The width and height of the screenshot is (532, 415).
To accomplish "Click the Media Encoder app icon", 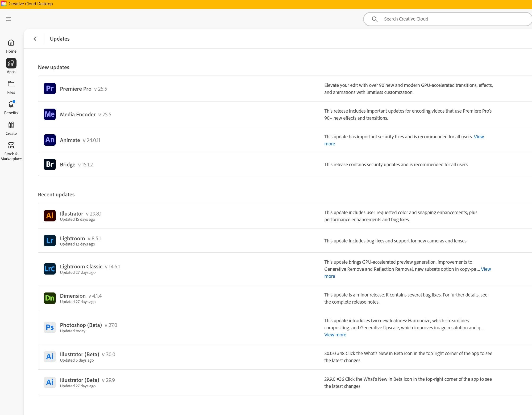I will [x=50, y=114].
